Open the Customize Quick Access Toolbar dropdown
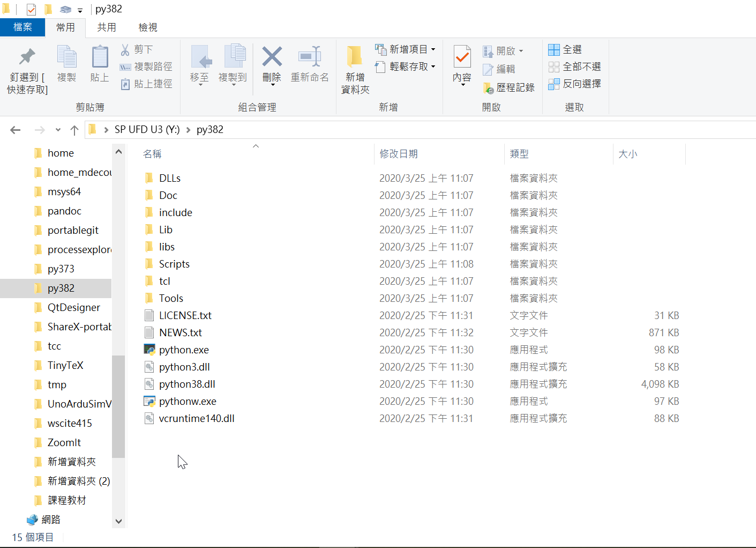Image resolution: width=756 pixels, height=548 pixels. [x=80, y=10]
